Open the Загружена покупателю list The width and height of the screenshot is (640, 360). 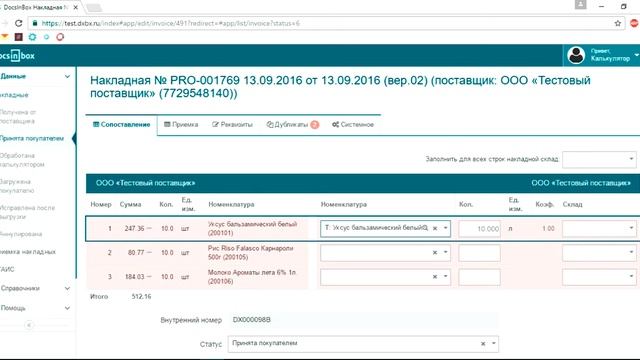[17, 186]
